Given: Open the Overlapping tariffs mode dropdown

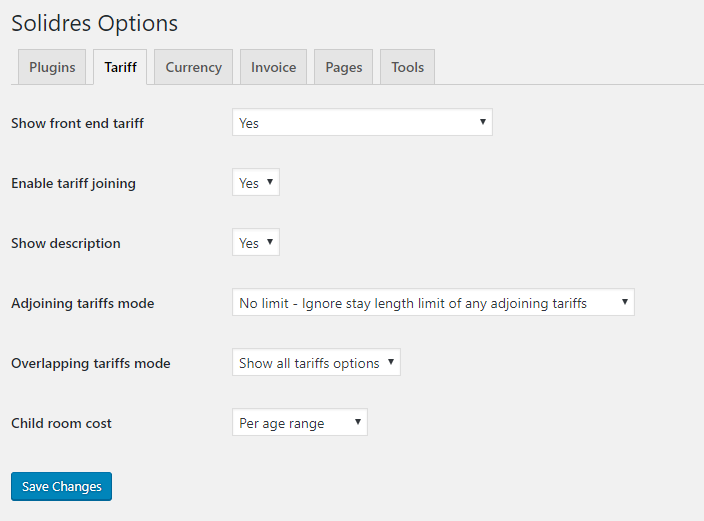Looking at the screenshot, I should click(x=316, y=363).
